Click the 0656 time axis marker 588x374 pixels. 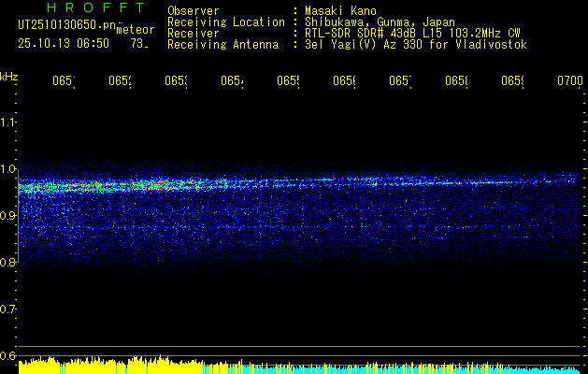344,81
